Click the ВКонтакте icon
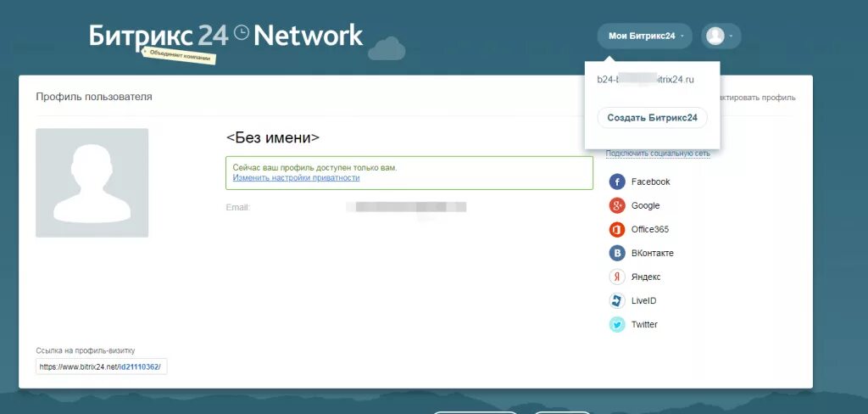This screenshot has height=414, width=868. pyautogui.click(x=617, y=254)
